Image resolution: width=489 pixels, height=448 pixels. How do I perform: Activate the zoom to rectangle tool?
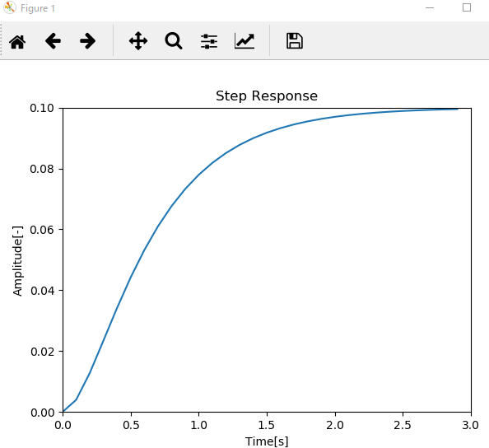(174, 41)
